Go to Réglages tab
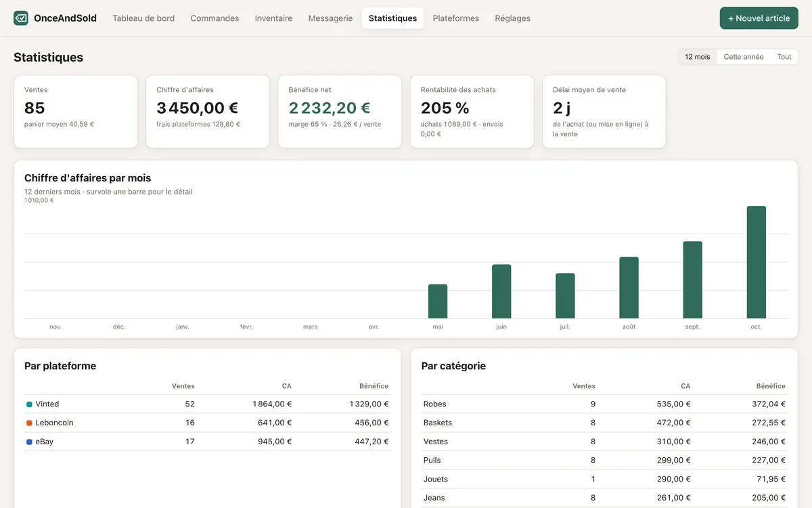 tap(513, 18)
